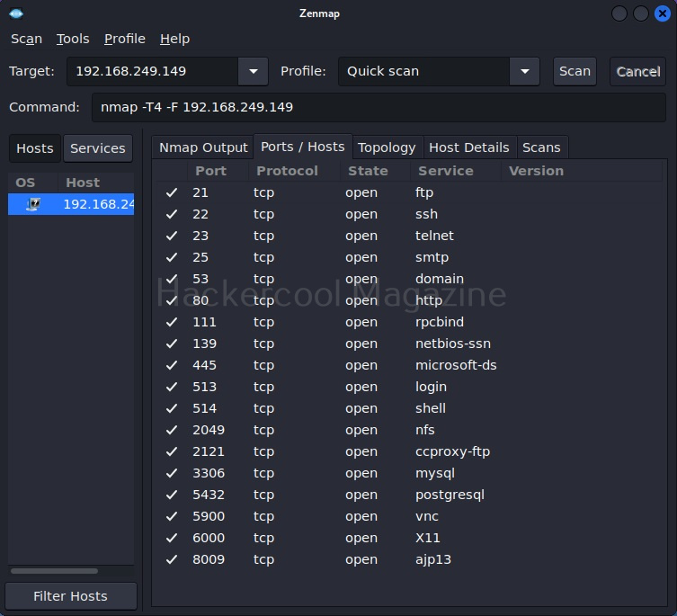Sort hosts by Host column header
The height and width of the screenshot is (616, 677).
pyautogui.click(x=96, y=183)
